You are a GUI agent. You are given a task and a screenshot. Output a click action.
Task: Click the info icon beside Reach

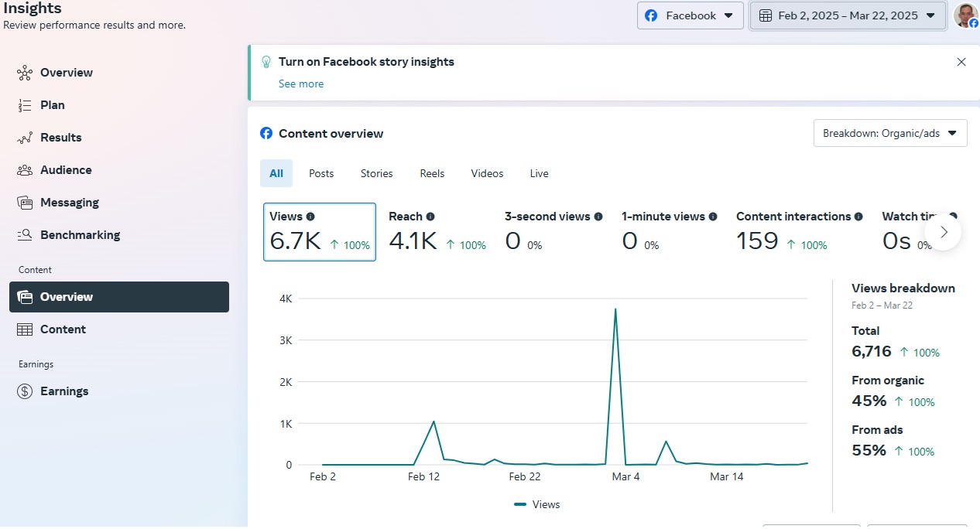pyautogui.click(x=430, y=217)
